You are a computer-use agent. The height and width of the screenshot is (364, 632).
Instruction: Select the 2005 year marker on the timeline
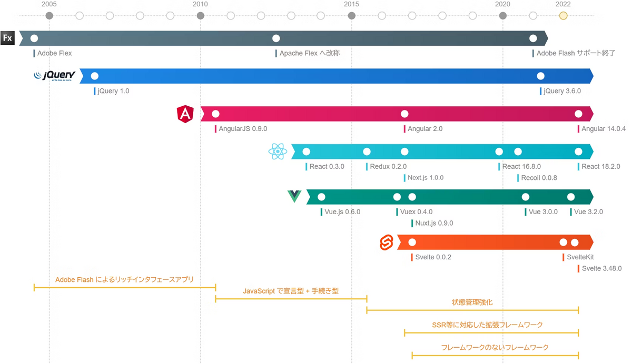pos(49,16)
